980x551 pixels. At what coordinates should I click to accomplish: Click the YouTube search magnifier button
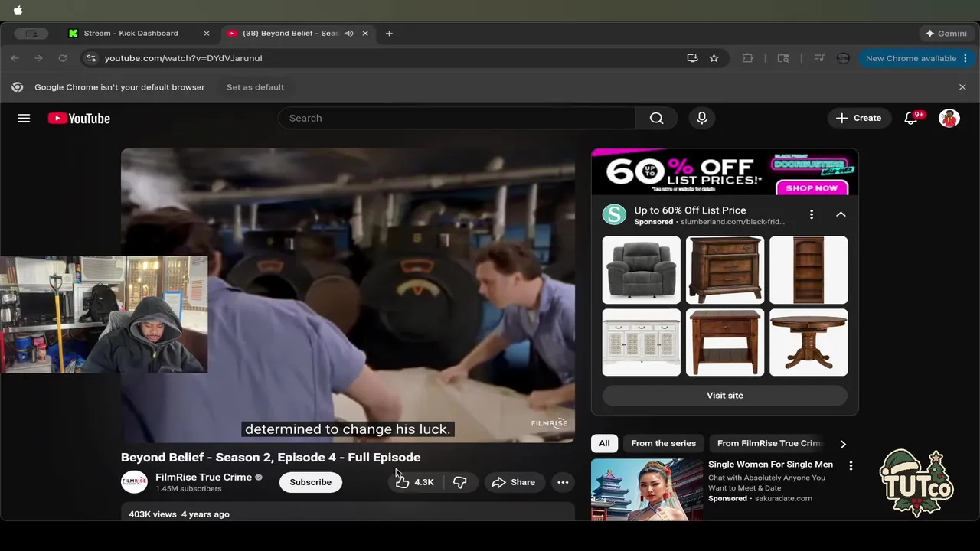(656, 119)
